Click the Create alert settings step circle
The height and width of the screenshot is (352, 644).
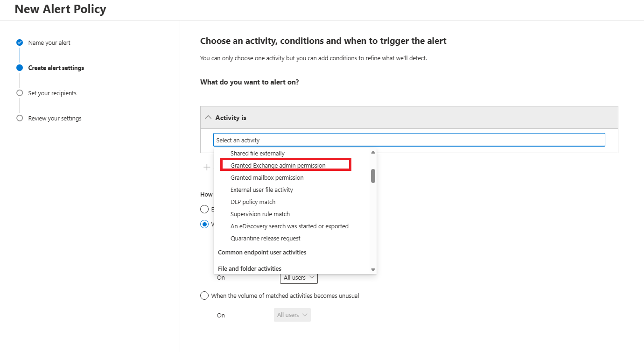[x=20, y=68]
